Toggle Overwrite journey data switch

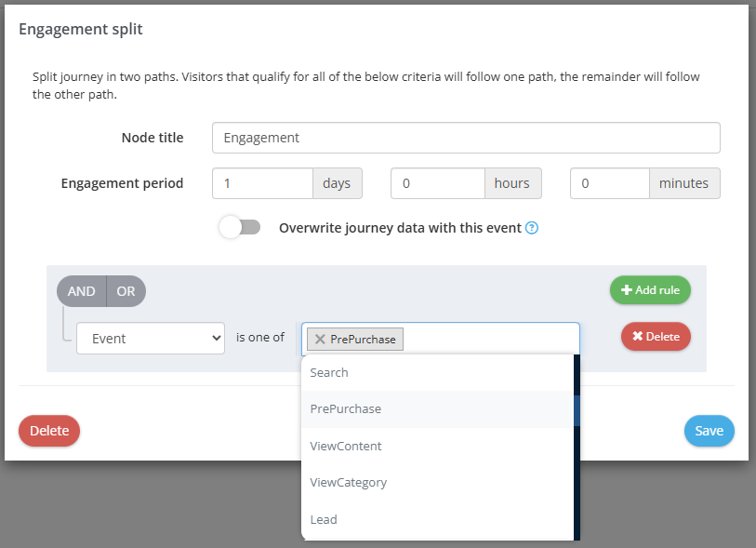tap(240, 228)
